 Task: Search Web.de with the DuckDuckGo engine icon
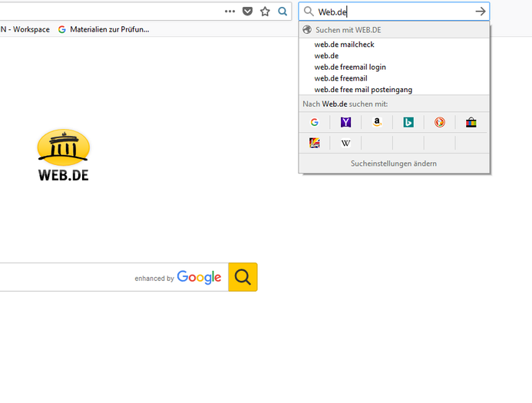(x=440, y=122)
